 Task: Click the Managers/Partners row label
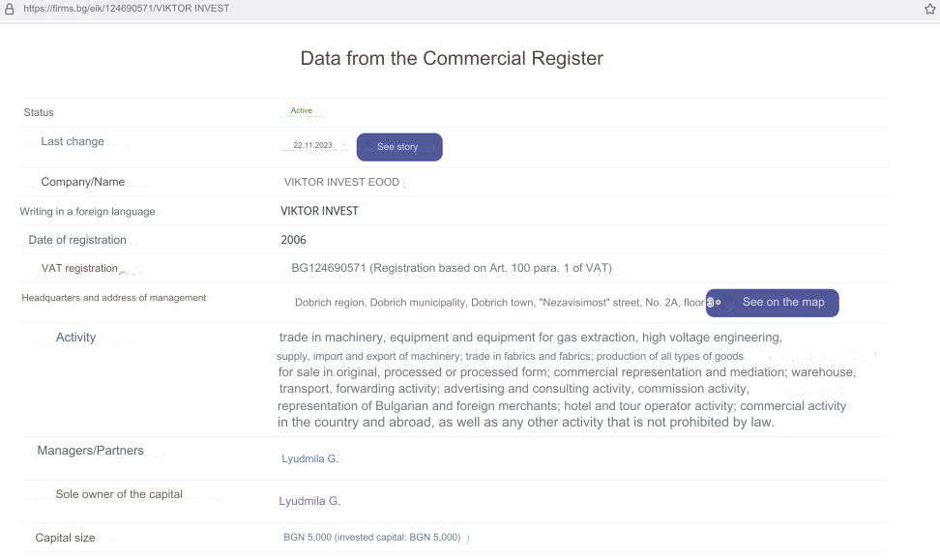click(91, 451)
